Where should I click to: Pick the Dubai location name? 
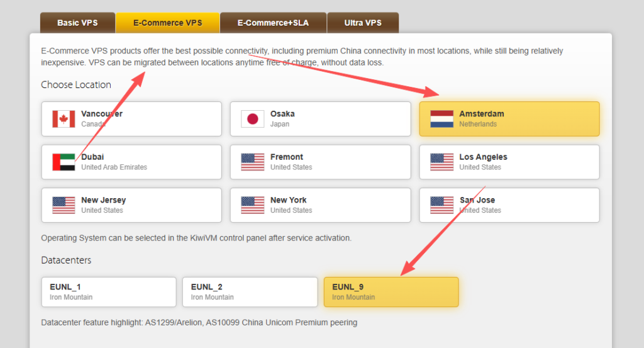click(x=92, y=157)
